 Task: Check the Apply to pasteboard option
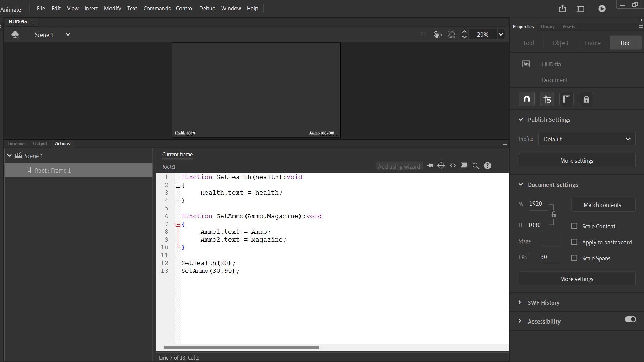(x=574, y=242)
